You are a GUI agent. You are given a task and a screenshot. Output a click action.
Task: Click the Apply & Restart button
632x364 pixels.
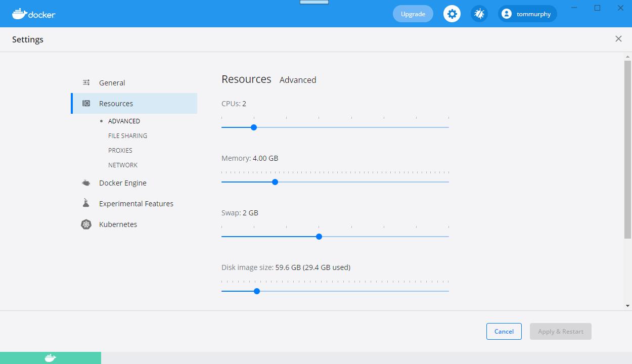click(560, 332)
